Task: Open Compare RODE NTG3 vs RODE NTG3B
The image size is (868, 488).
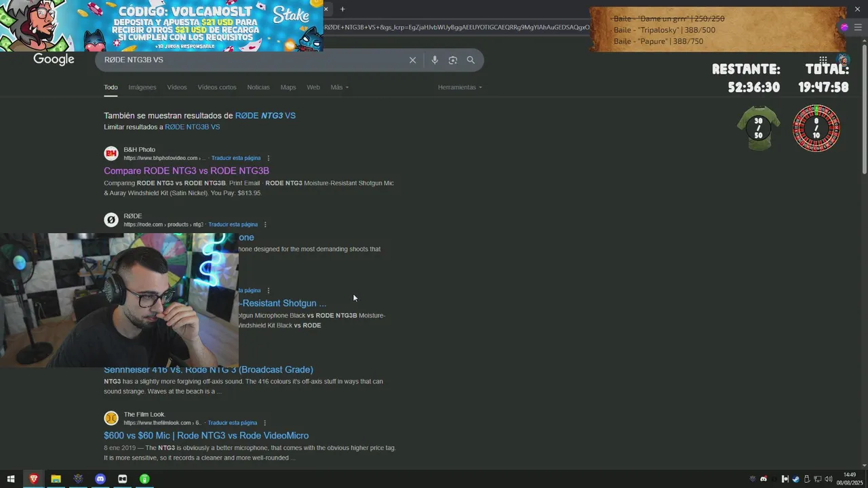Action: coord(186,171)
